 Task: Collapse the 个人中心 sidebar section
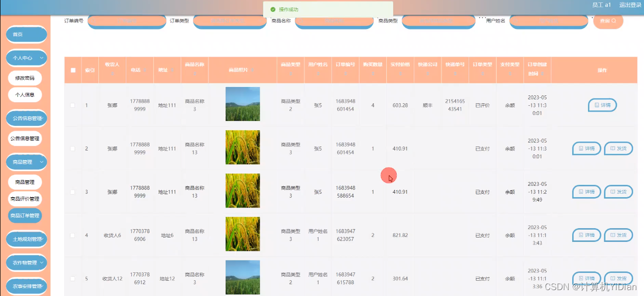click(26, 58)
